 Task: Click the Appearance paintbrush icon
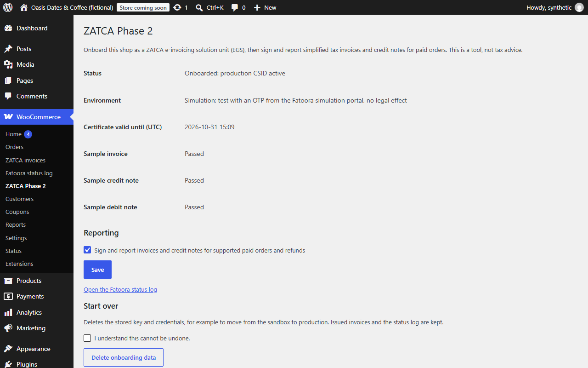point(8,349)
